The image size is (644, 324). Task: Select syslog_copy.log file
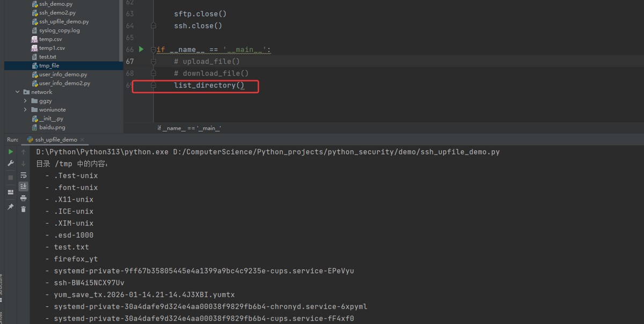(x=59, y=31)
